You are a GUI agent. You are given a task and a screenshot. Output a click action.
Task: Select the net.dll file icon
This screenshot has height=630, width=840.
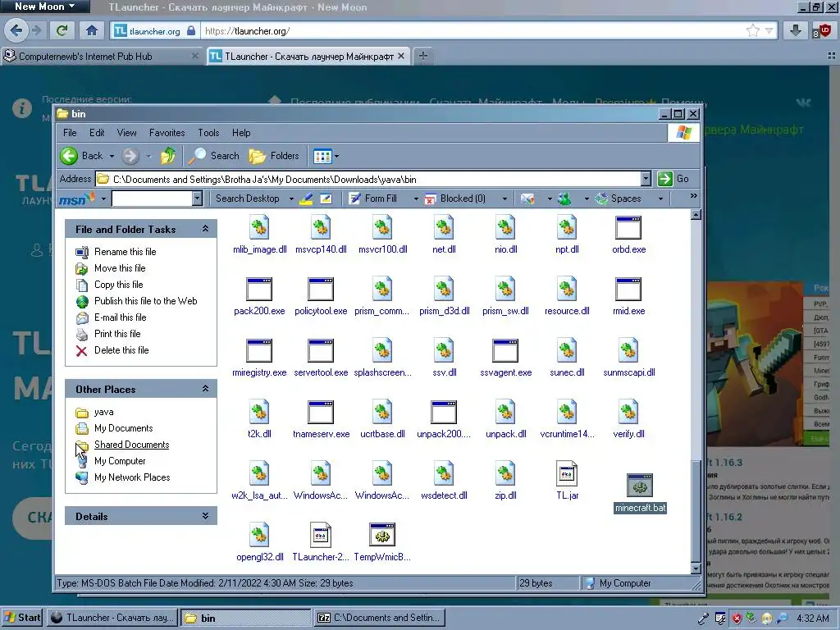point(444,228)
